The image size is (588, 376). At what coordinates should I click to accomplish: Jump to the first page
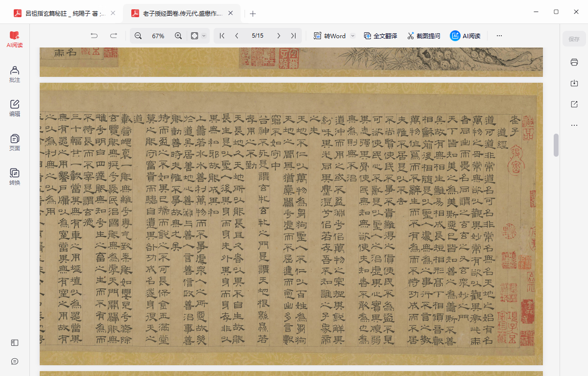222,36
